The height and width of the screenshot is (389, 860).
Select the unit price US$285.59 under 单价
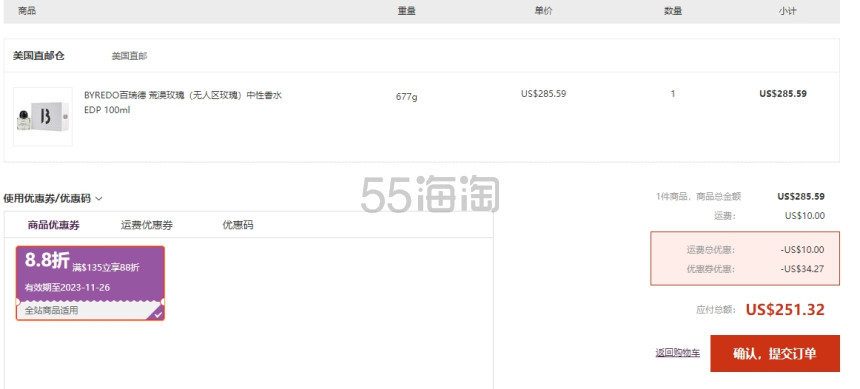click(x=543, y=93)
